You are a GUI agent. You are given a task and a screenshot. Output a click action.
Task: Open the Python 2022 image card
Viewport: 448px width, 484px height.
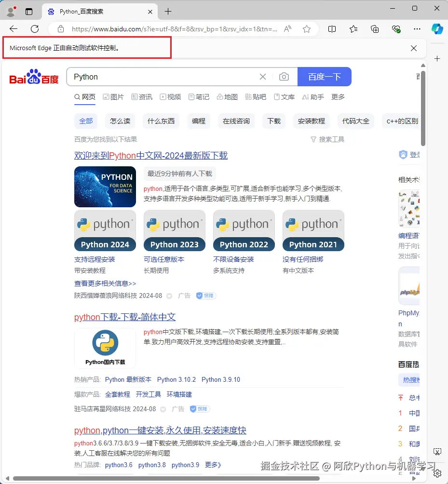coord(244,231)
